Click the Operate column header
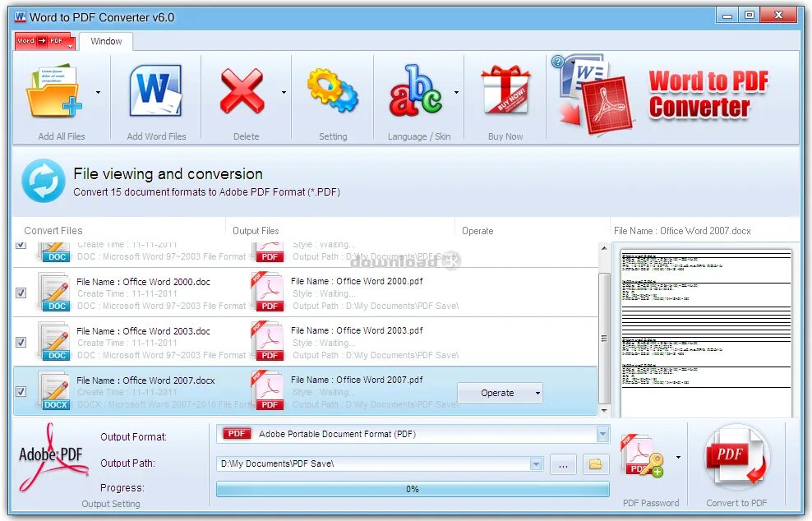This screenshot has height=521, width=812. tap(478, 231)
